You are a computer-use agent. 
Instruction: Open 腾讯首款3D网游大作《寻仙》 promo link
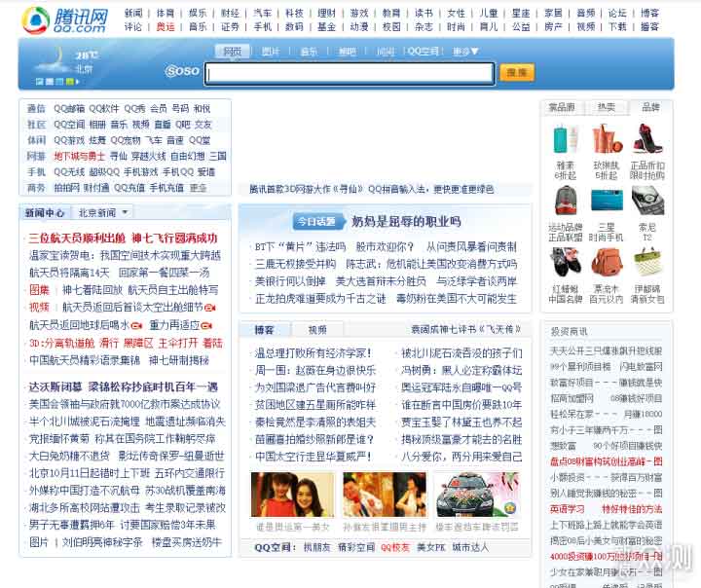tap(307, 189)
